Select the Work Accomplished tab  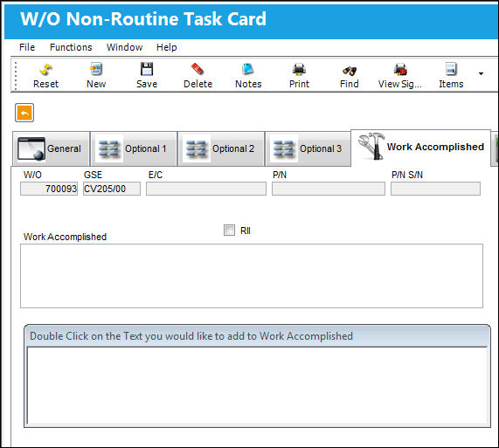(420, 148)
